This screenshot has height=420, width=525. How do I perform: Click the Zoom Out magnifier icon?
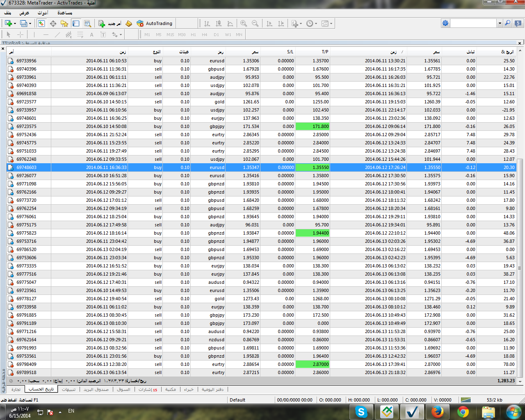[255, 23]
